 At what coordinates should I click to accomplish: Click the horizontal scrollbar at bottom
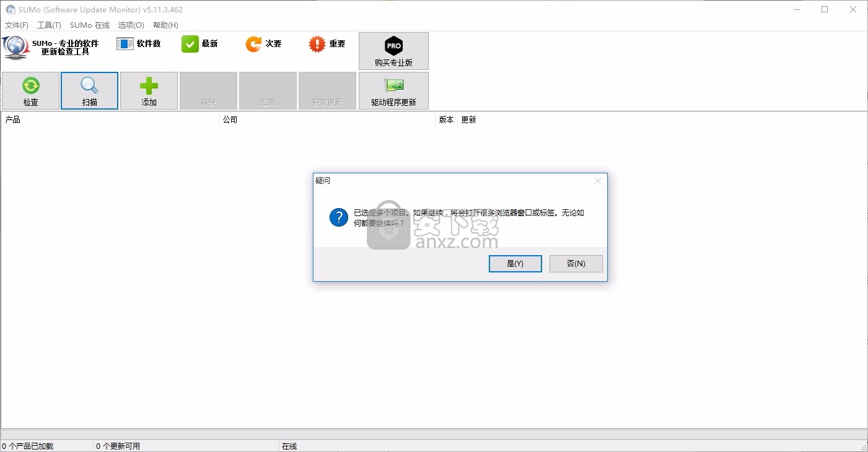tap(434, 434)
